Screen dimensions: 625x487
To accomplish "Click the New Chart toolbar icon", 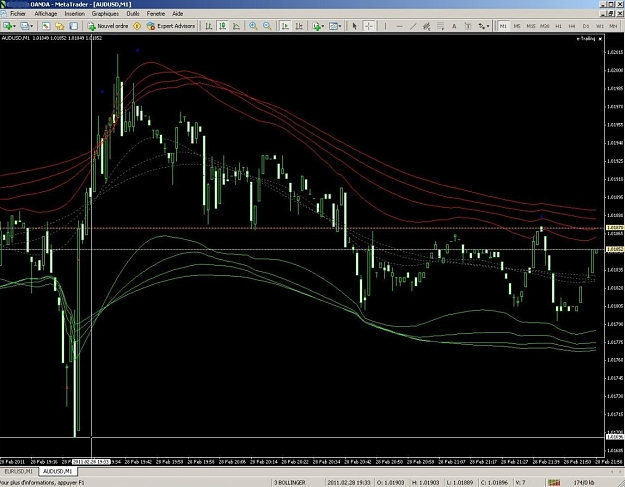I will [x=7, y=26].
